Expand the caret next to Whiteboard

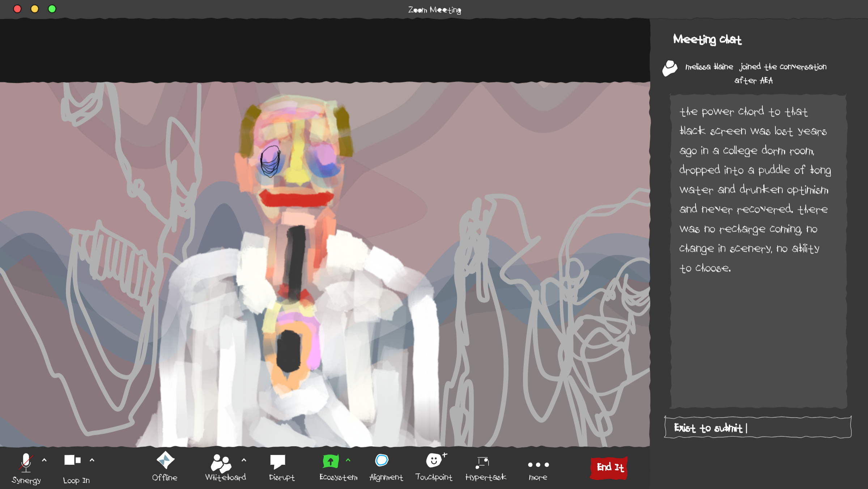[x=244, y=460]
